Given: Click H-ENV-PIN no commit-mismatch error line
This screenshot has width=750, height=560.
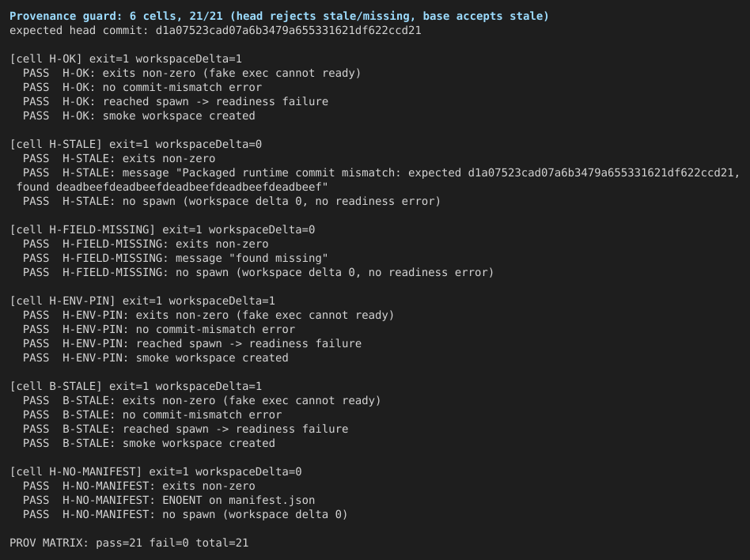Looking at the screenshot, I should pyautogui.click(x=159, y=330).
